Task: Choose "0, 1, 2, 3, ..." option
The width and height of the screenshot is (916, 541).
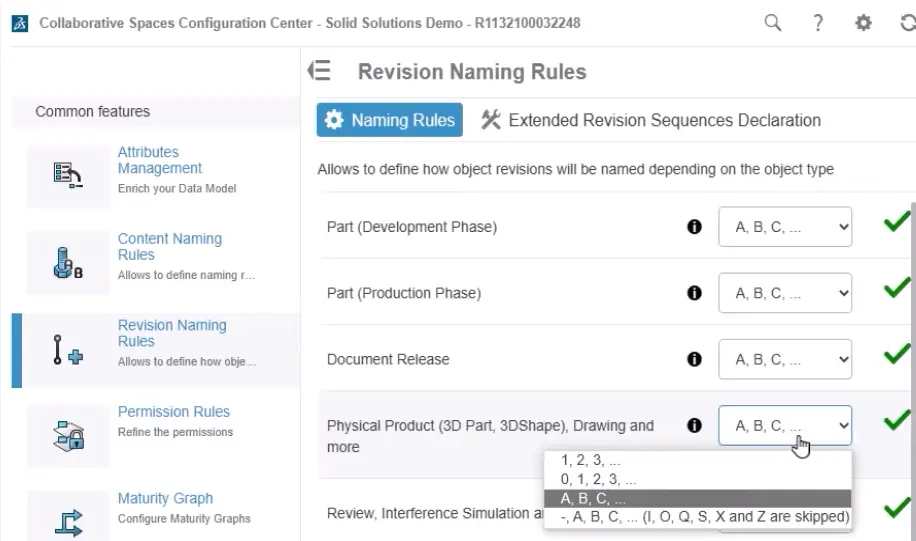Action: point(698,480)
